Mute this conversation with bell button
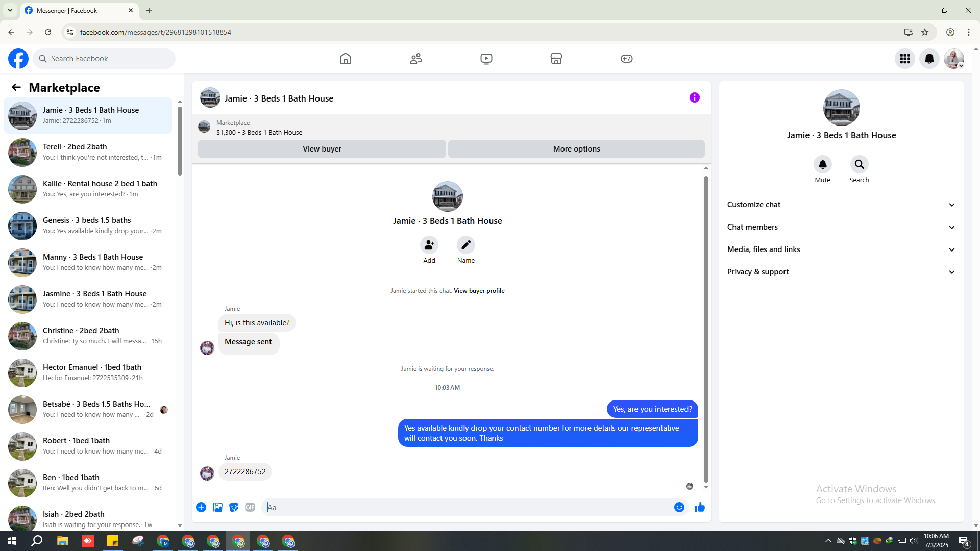Viewport: 980px width, 551px height. point(822,164)
